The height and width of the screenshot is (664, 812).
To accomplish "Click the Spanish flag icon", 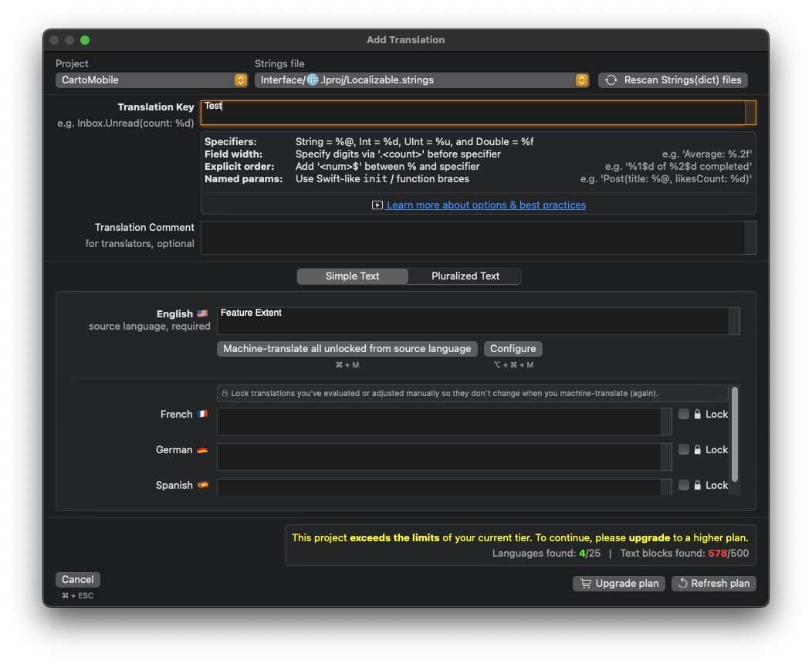I will [202, 485].
